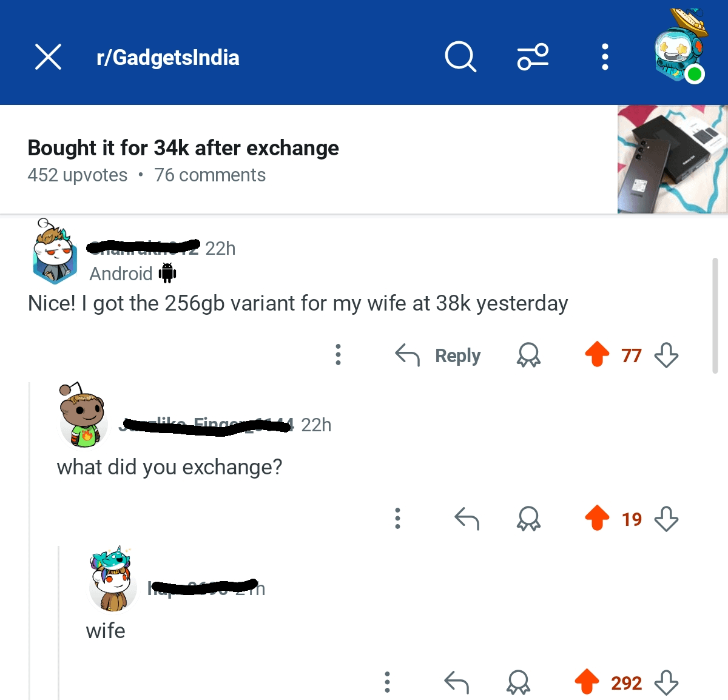This screenshot has width=728, height=700.
Task: Downvote the "what did you exchange?" comment
Action: tap(666, 519)
